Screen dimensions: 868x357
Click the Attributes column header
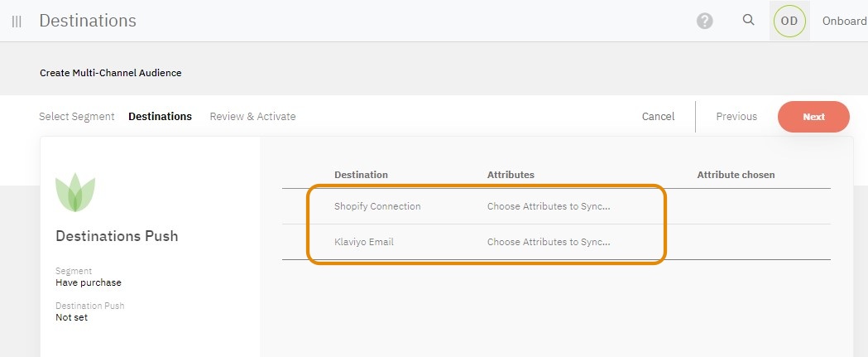tap(511, 175)
